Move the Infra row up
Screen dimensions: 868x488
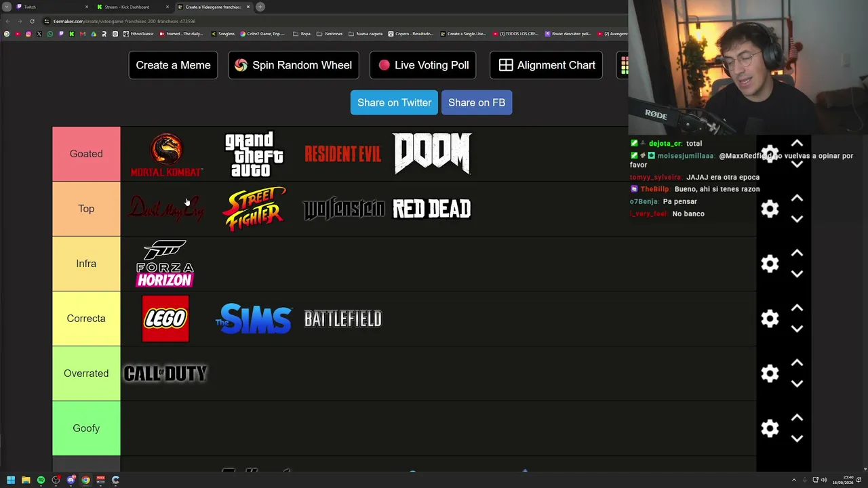click(797, 253)
